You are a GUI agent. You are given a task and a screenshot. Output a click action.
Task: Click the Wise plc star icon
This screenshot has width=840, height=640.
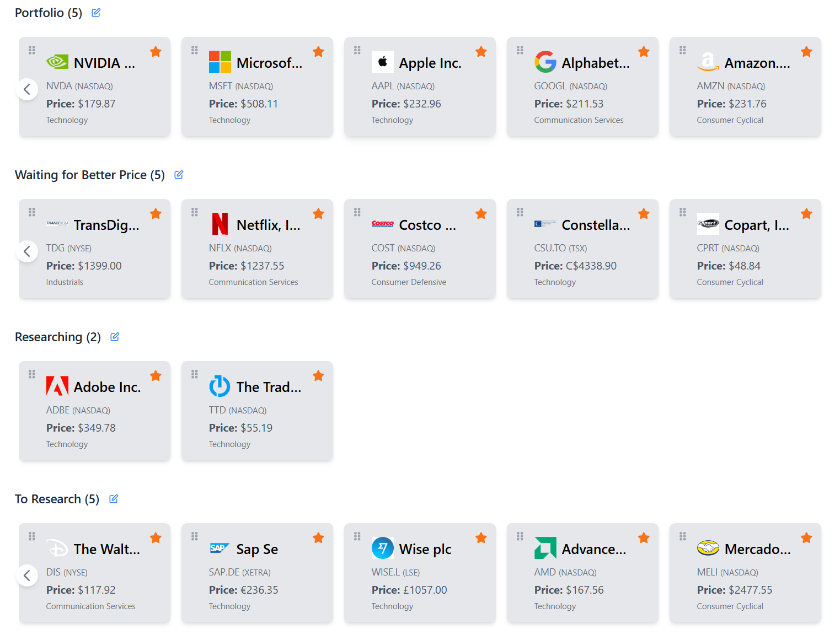[481, 538]
